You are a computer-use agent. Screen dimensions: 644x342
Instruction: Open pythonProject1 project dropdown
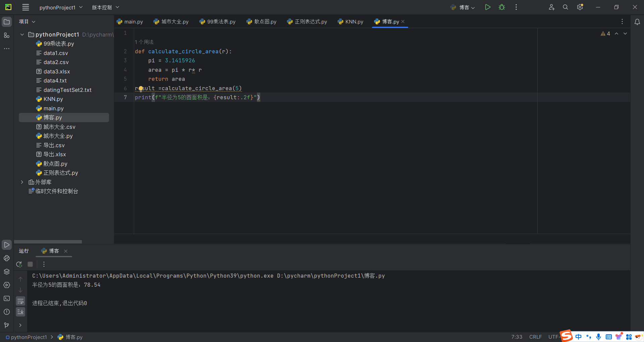pyautogui.click(x=61, y=7)
